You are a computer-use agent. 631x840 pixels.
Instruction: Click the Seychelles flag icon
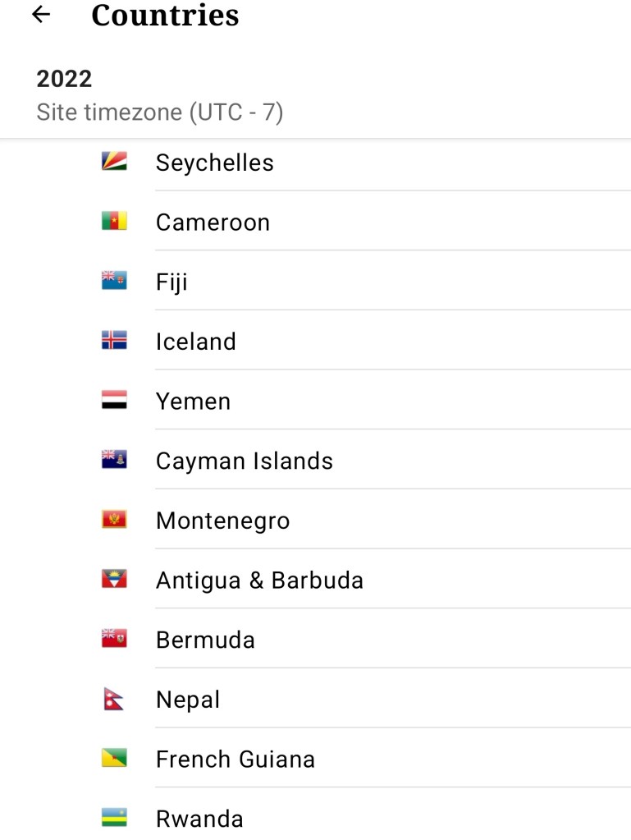[x=114, y=162]
